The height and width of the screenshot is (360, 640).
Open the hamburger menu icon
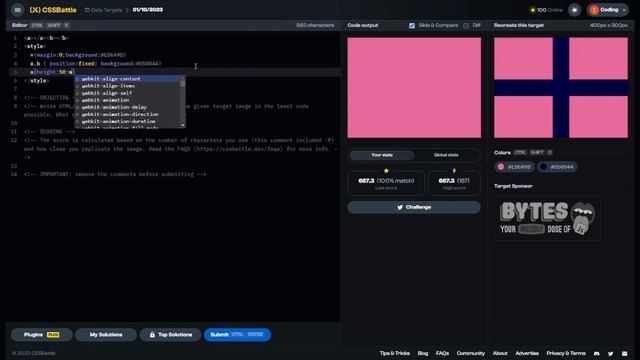pos(17,10)
